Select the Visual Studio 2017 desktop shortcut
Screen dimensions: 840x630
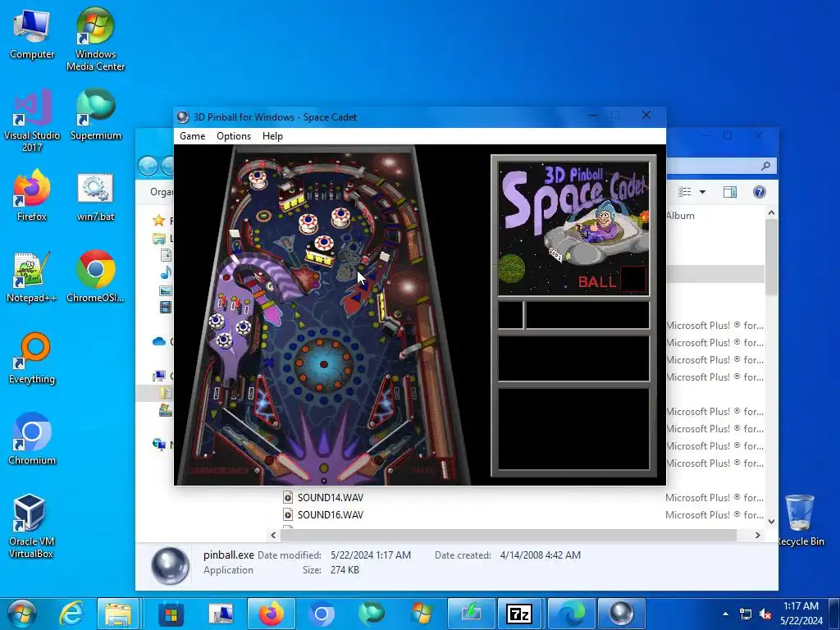click(32, 121)
